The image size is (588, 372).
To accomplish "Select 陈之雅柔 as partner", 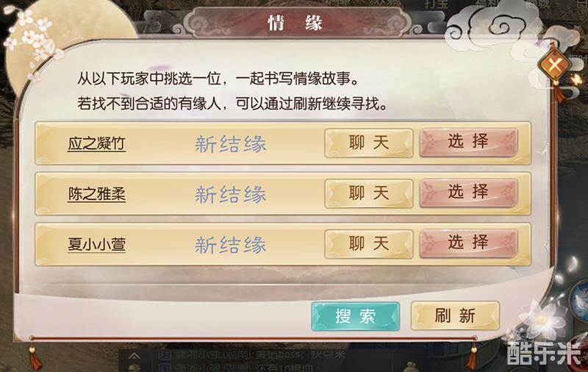I will pos(468,193).
